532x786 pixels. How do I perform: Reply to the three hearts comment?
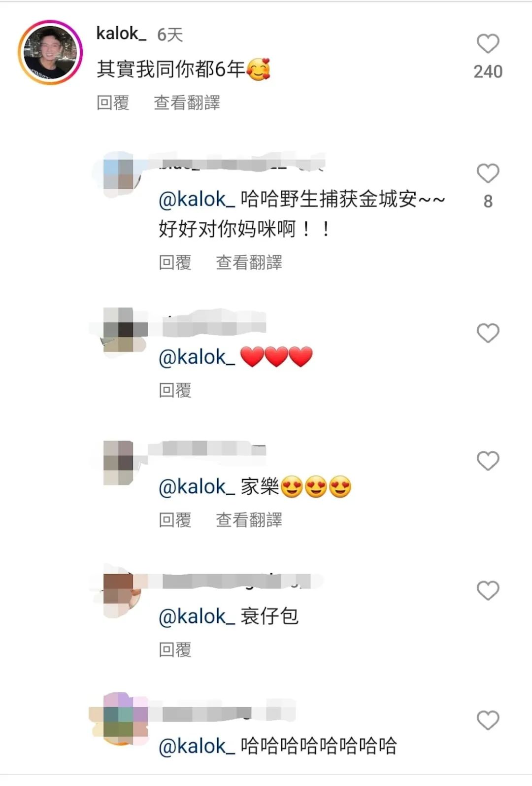pos(175,390)
